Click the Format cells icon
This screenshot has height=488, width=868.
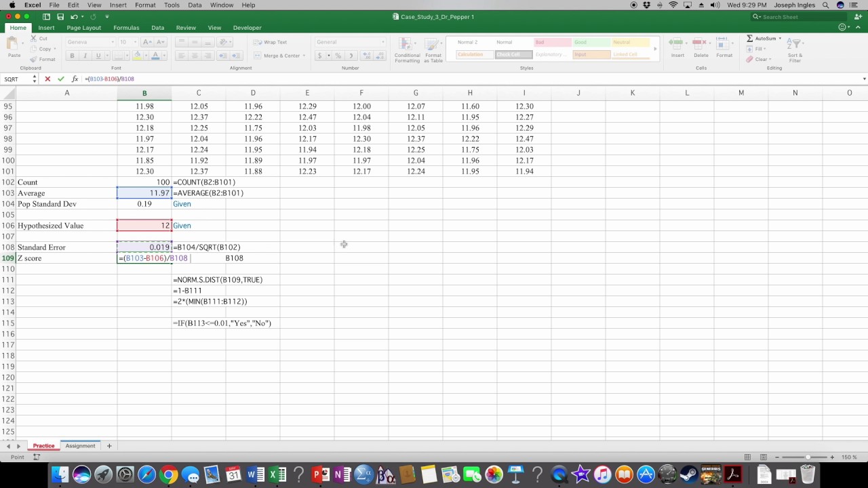click(724, 44)
